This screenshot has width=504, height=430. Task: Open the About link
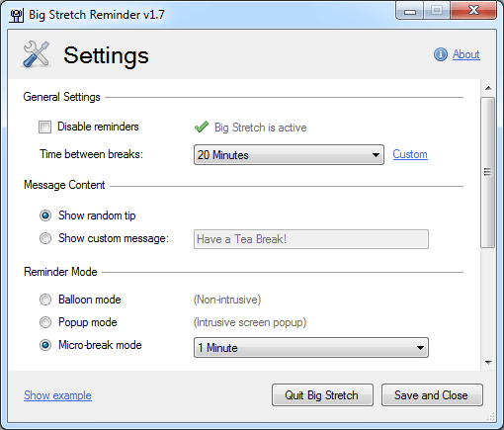(x=466, y=54)
